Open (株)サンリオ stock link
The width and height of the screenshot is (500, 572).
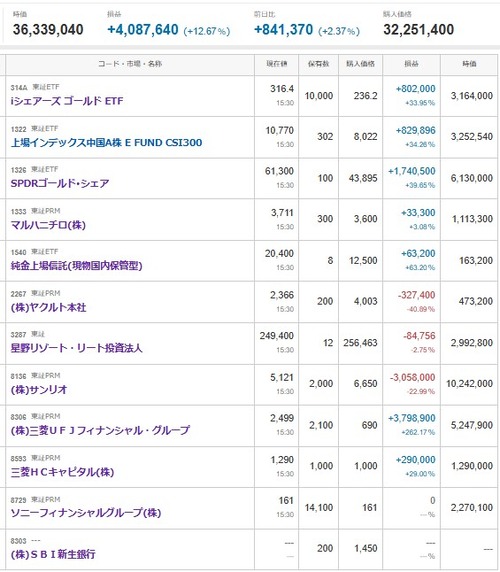[39, 390]
